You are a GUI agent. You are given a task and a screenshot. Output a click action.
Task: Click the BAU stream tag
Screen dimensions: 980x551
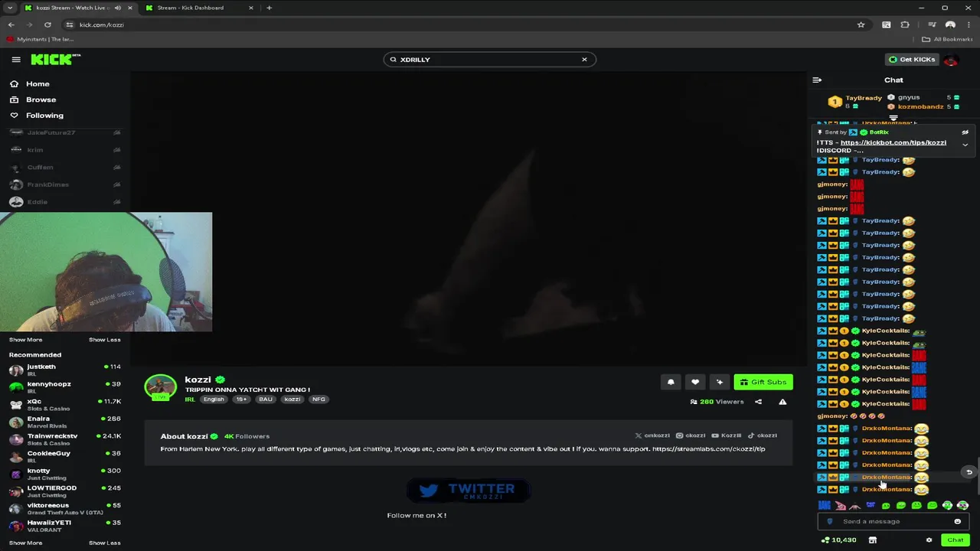[x=266, y=399]
